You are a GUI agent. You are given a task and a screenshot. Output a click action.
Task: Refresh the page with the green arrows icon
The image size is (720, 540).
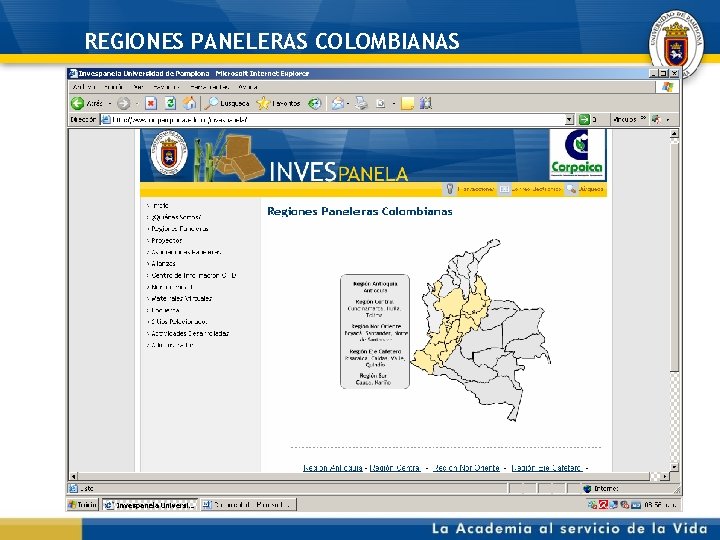(170, 103)
